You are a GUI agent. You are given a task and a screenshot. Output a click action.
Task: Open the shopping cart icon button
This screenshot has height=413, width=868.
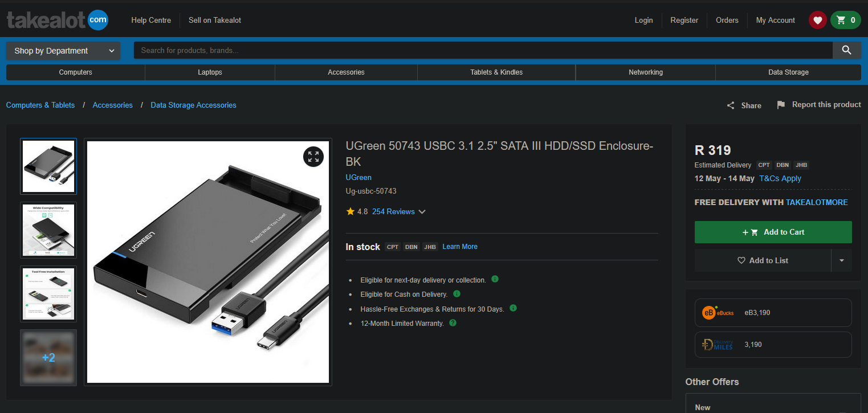pyautogui.click(x=845, y=20)
